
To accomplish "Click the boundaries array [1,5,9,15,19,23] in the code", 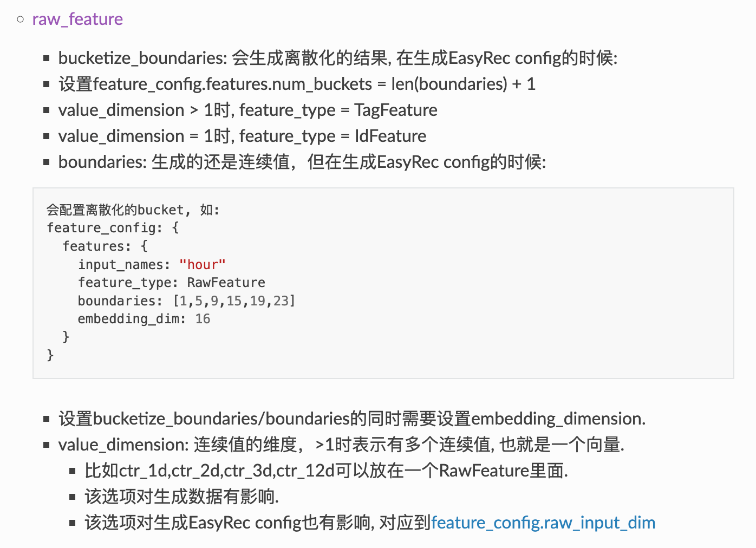I will [234, 301].
